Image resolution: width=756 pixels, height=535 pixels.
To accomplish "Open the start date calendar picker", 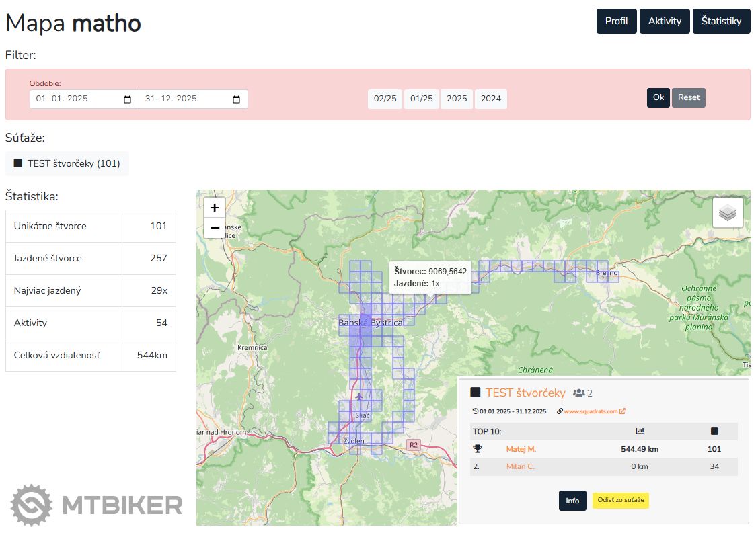I will point(128,99).
